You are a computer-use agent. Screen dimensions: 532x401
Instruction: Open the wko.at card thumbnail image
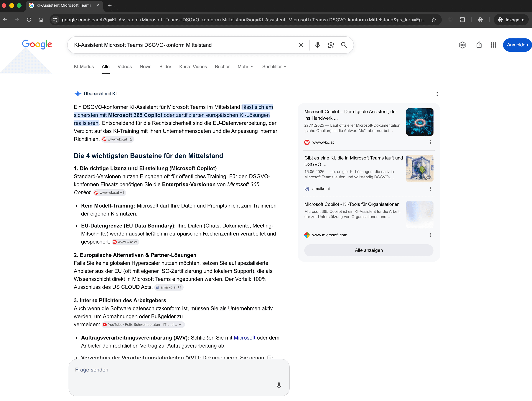point(420,122)
